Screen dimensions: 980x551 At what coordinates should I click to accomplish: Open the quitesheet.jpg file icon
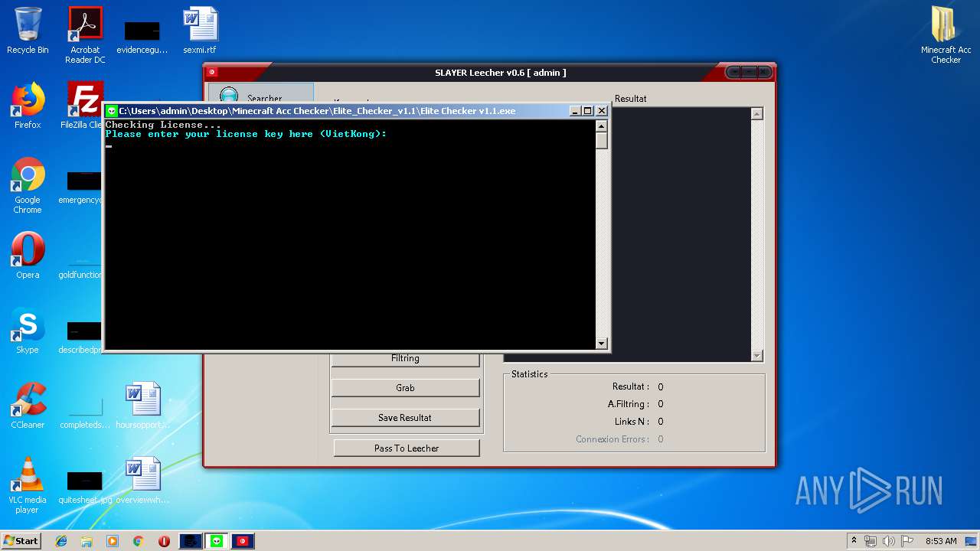click(x=85, y=485)
